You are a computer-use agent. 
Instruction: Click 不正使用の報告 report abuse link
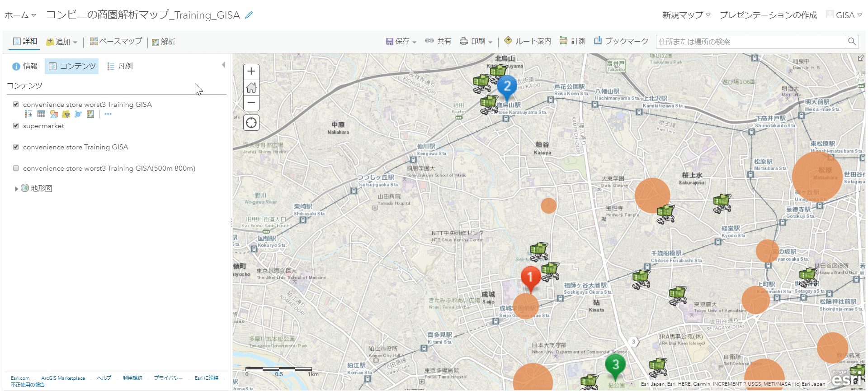point(28,385)
